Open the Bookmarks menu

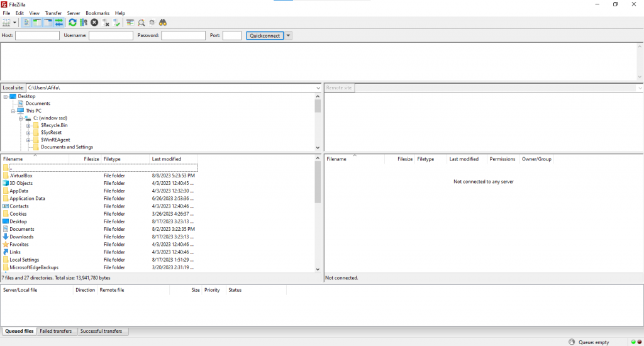point(97,13)
